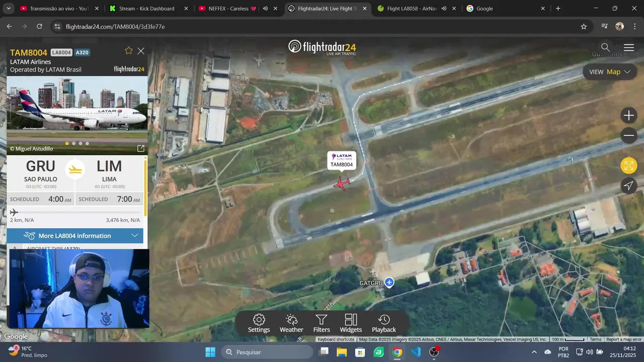Screen dimensions: 644x362
Task: Open OBS Studio from taskbar
Action: tap(434, 352)
